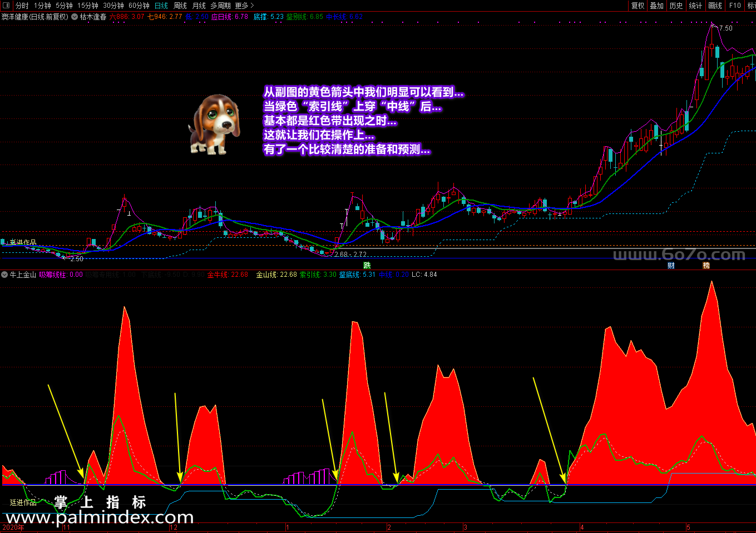Select month 12 on the time axis
This screenshot has width=756, height=533.
click(174, 527)
